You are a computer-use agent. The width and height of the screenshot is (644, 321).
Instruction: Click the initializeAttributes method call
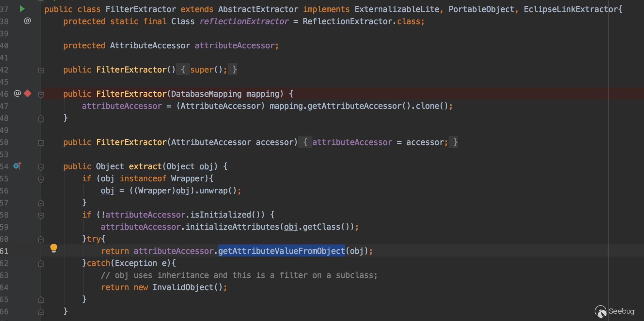pyautogui.click(x=232, y=227)
